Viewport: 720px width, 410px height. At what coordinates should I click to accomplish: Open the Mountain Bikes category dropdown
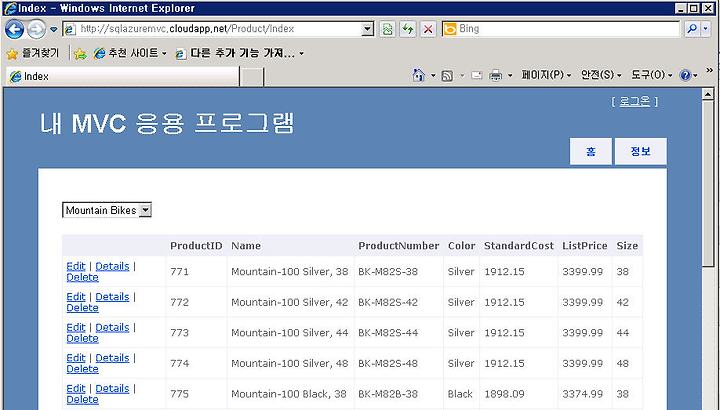pos(107,210)
